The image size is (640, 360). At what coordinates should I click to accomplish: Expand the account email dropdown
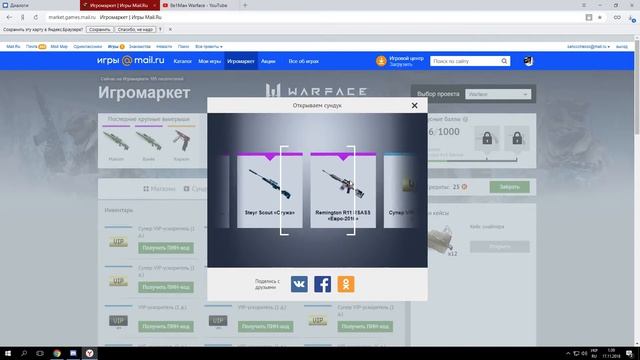[588, 47]
